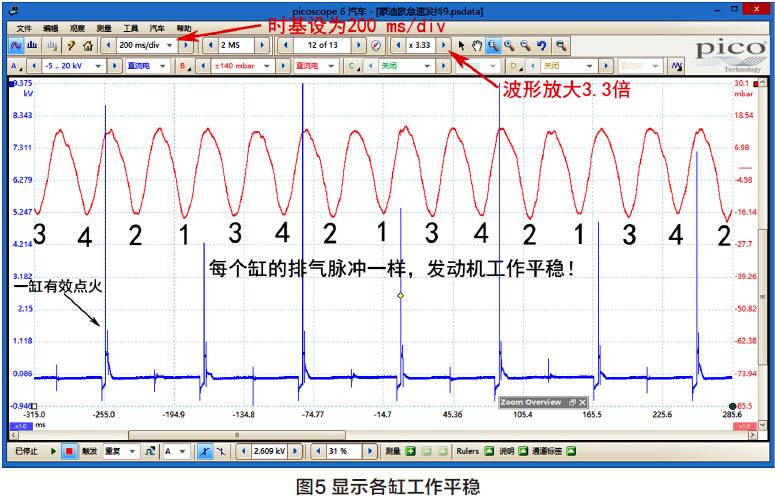Go to previous buffer of 12 of 13
775x504 pixels.
coord(285,45)
